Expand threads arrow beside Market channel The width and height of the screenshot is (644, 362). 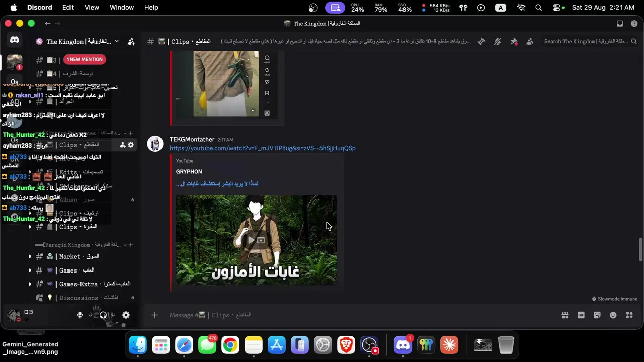[x=30, y=256]
